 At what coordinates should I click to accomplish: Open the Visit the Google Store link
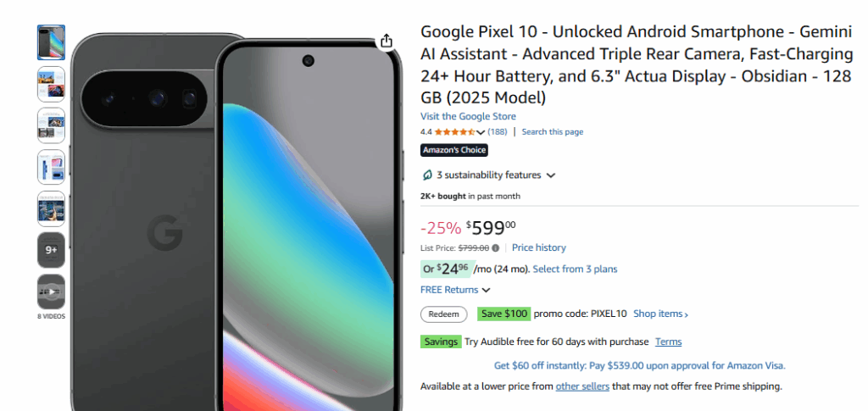coord(468,116)
